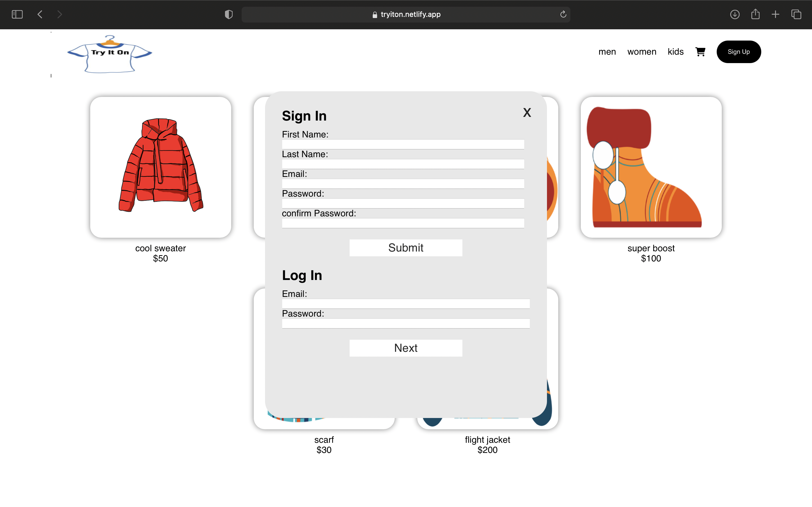
Task: Open the men category
Action: click(x=607, y=52)
